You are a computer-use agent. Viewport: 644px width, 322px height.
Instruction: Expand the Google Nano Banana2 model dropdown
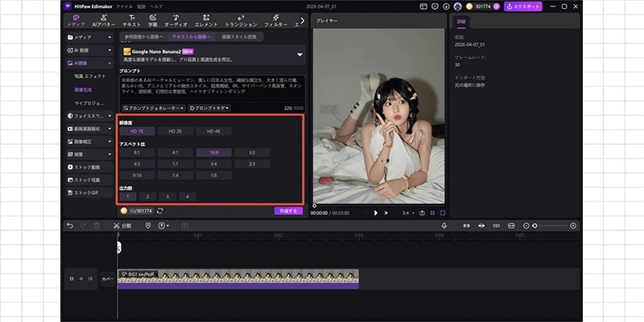point(299,55)
